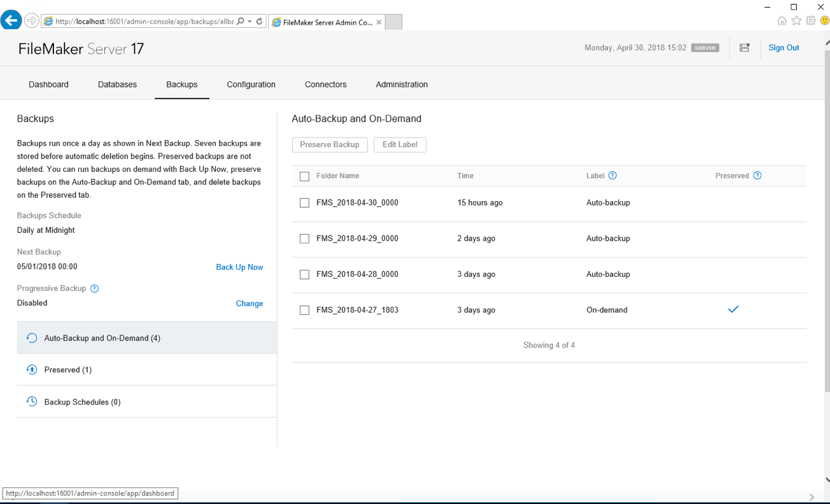The width and height of the screenshot is (830, 504).
Task: Click next backup time 05/01/2018 00:00
Action: point(47,267)
